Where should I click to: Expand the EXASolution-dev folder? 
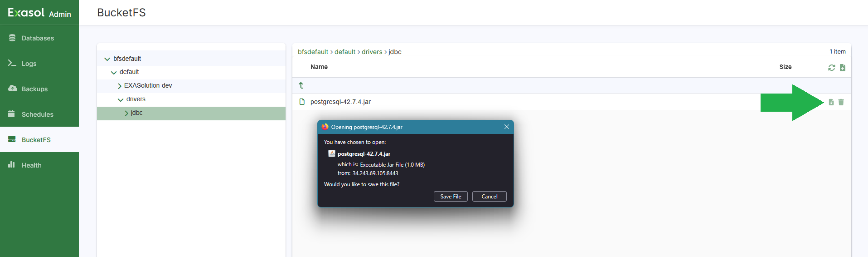[120, 86]
